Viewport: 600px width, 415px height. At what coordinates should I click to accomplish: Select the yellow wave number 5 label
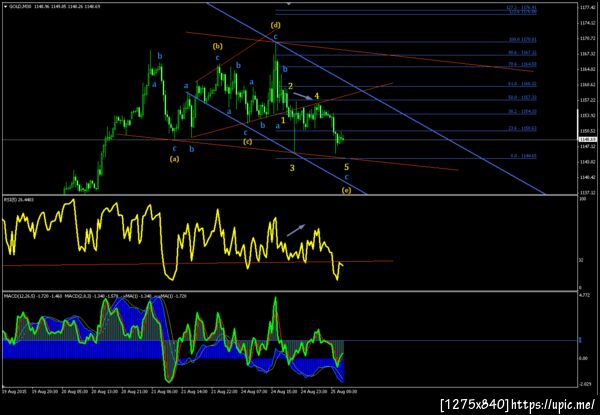pos(346,167)
